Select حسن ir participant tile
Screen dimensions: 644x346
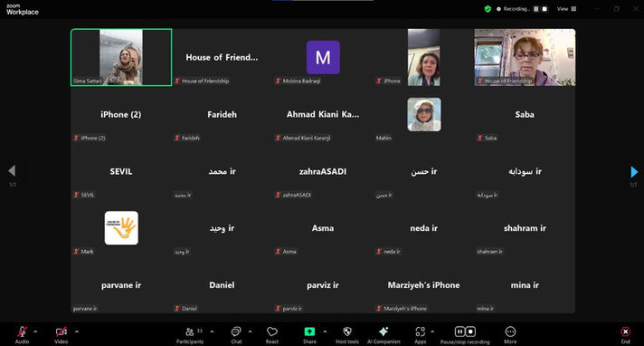tap(424, 171)
